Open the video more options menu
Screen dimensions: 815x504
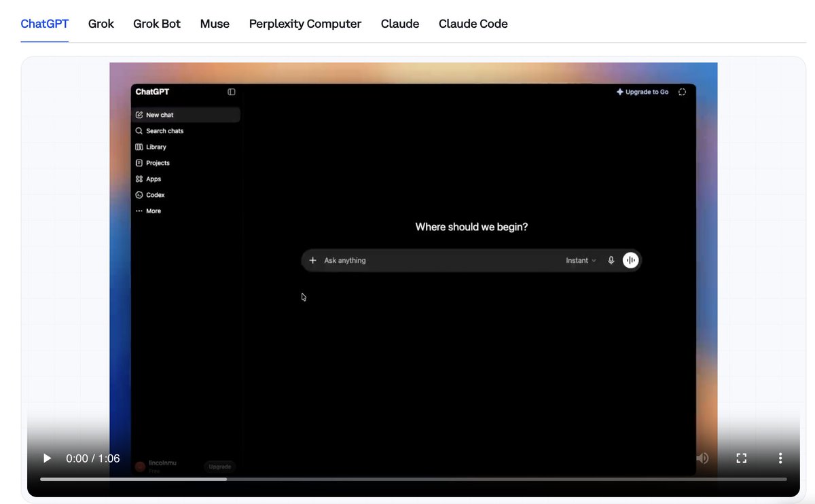pyautogui.click(x=780, y=458)
